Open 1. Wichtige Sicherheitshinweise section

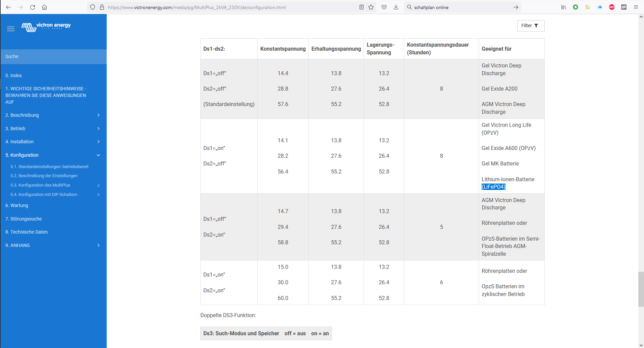[46, 95]
